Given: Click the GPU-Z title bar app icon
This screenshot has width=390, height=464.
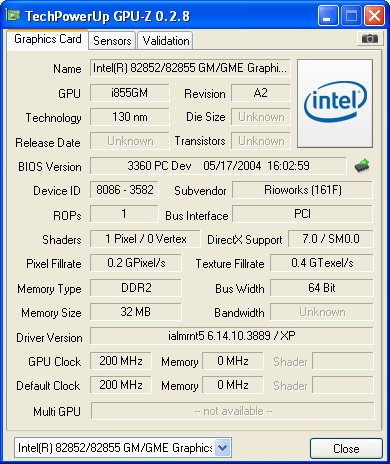Looking at the screenshot, I should 14,15.
